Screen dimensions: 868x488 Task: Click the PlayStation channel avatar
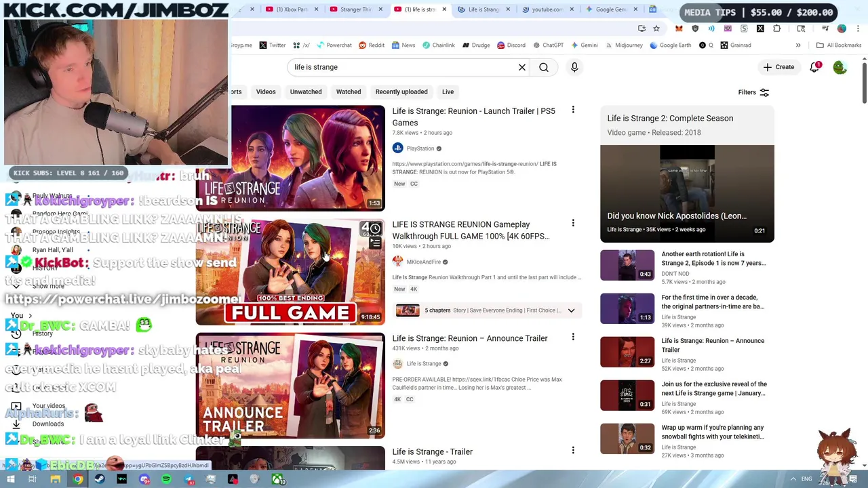397,148
